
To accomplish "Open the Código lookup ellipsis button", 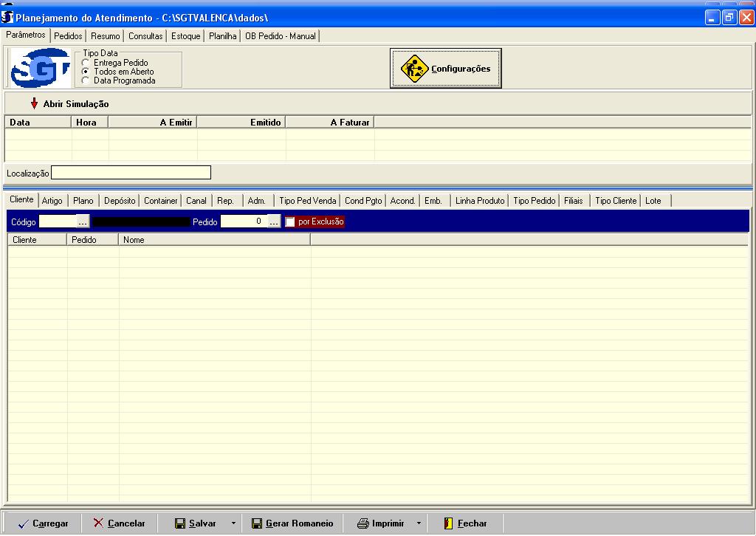I will click(x=83, y=221).
